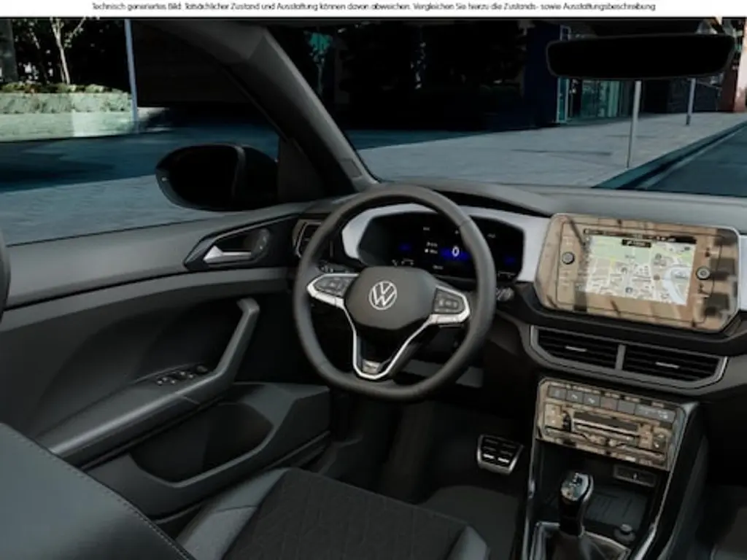Screen dimensions: 747x560
Task: Select the chrome interior door handle
Action: coord(227,254)
